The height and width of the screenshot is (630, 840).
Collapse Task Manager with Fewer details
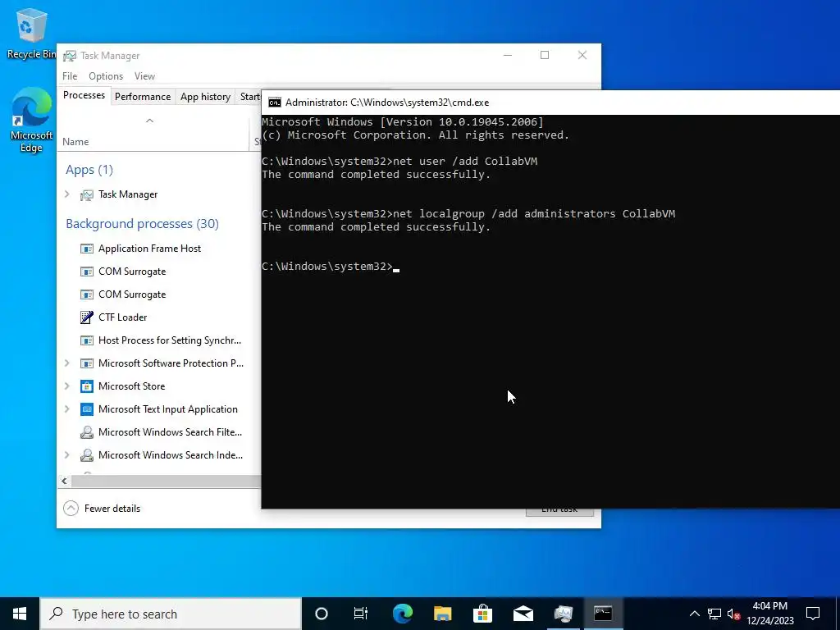(x=102, y=509)
